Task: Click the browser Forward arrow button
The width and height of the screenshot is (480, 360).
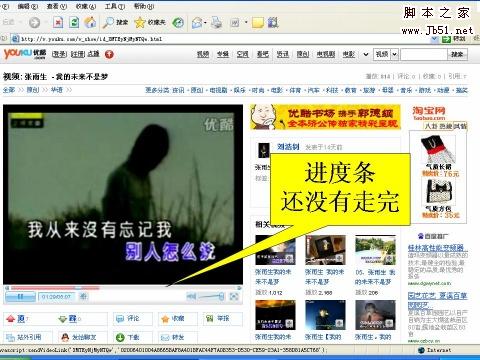Action: tap(34, 23)
